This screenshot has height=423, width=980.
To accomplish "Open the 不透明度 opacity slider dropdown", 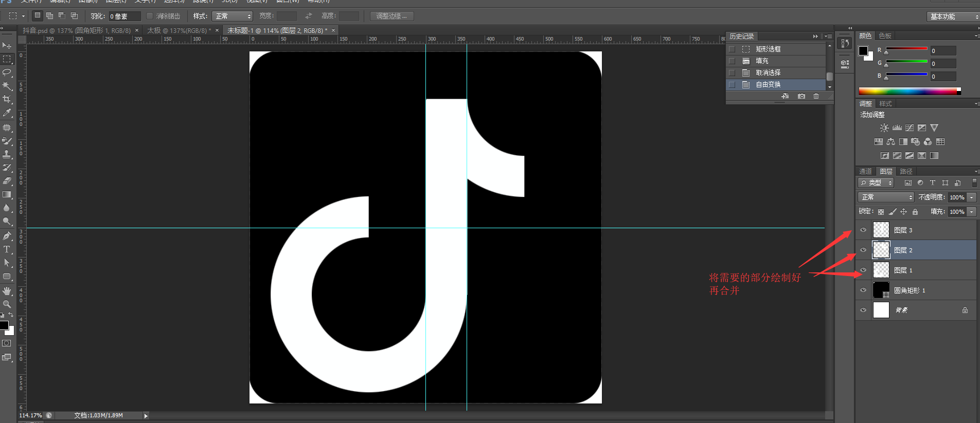I will (x=972, y=197).
